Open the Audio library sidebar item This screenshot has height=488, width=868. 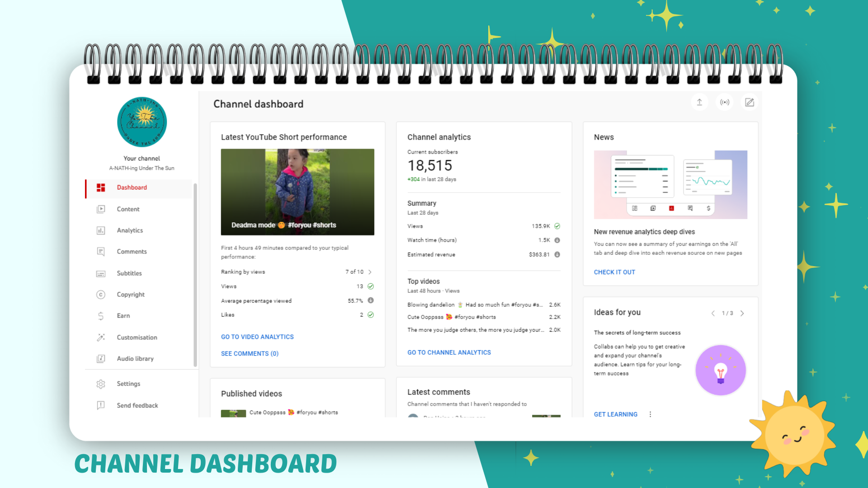coord(135,359)
